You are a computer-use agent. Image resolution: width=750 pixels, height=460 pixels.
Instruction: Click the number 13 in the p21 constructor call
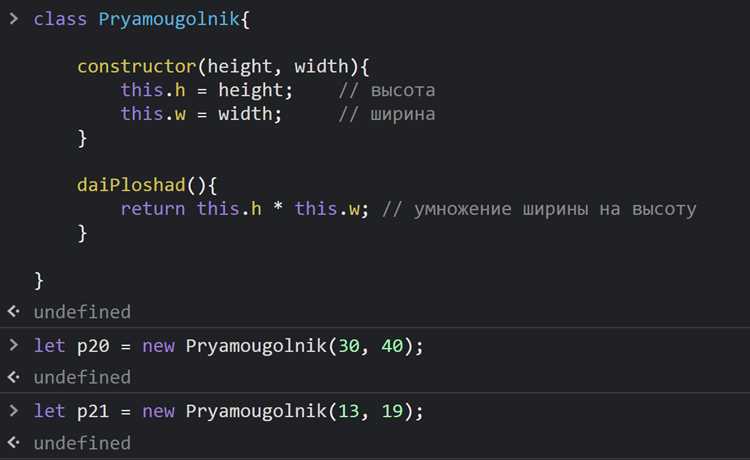coord(349,411)
